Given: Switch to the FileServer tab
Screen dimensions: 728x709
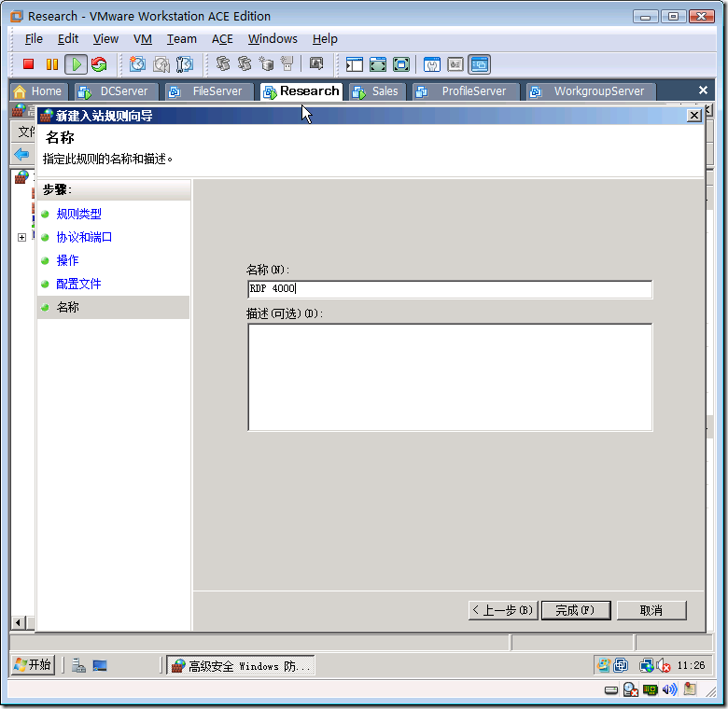Looking at the screenshot, I should pos(210,91).
